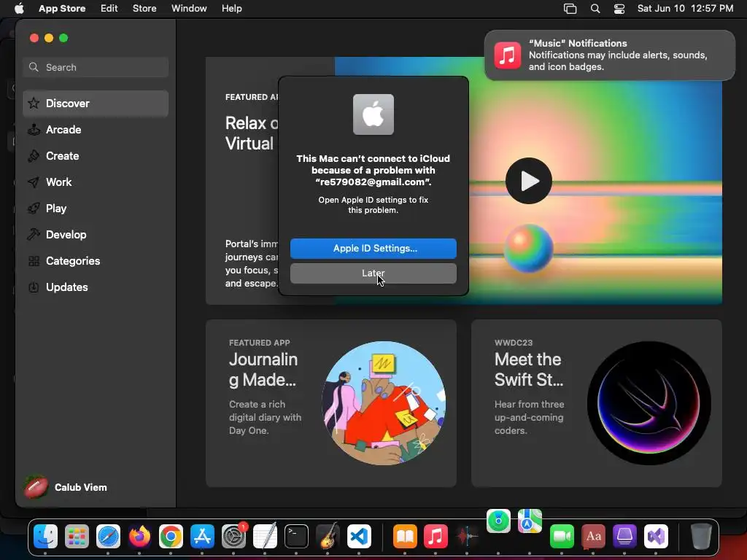Open Voice Memos from the Dock
The height and width of the screenshot is (560, 747).
(468, 536)
